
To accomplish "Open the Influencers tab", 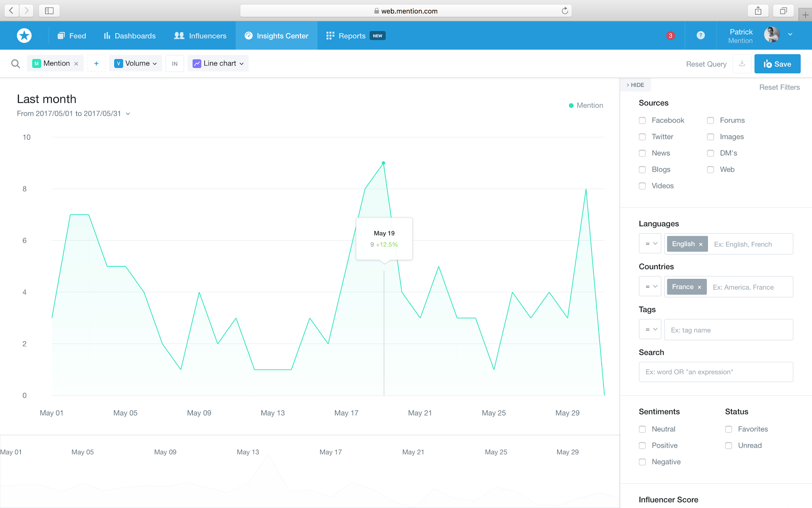I will pos(200,36).
